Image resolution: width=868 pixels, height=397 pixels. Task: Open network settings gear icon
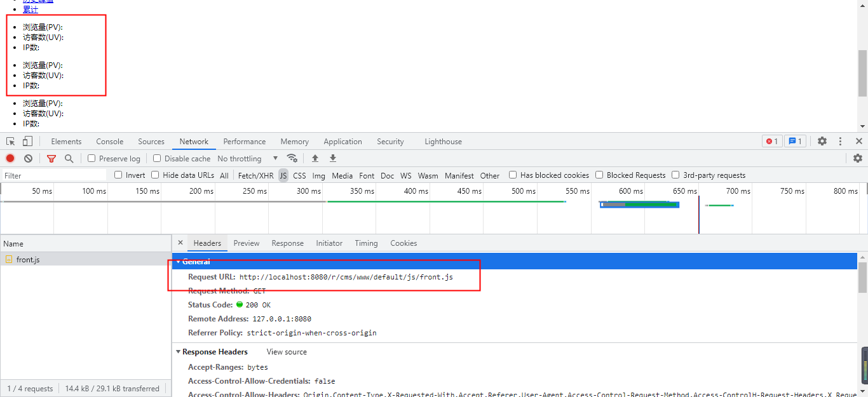point(858,159)
